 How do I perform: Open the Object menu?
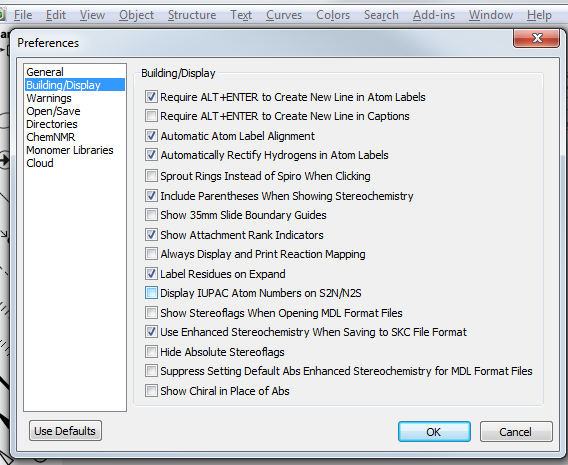pyautogui.click(x=136, y=15)
